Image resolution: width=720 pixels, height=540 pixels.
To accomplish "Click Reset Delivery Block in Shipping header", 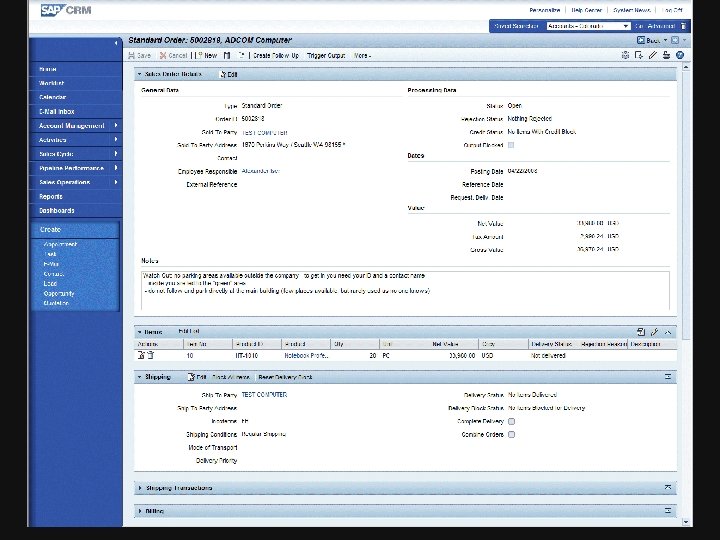I will (285, 377).
